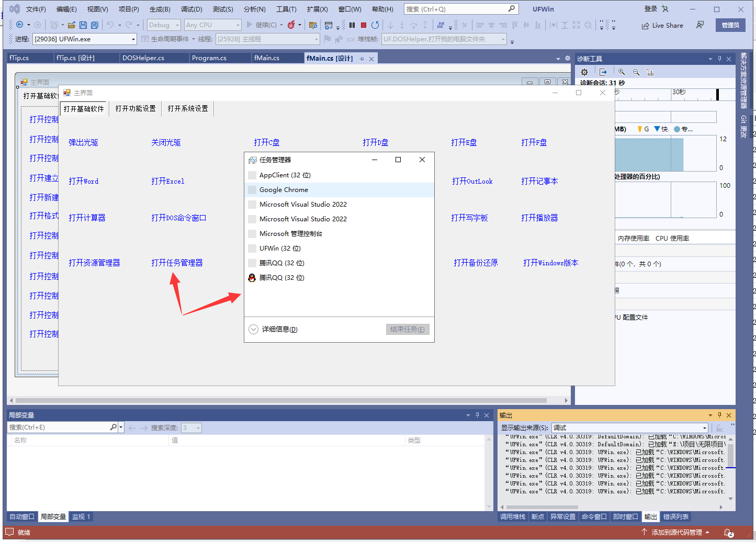The image size is (756, 542).
Task: Pin the Output panel
Action: point(719,415)
